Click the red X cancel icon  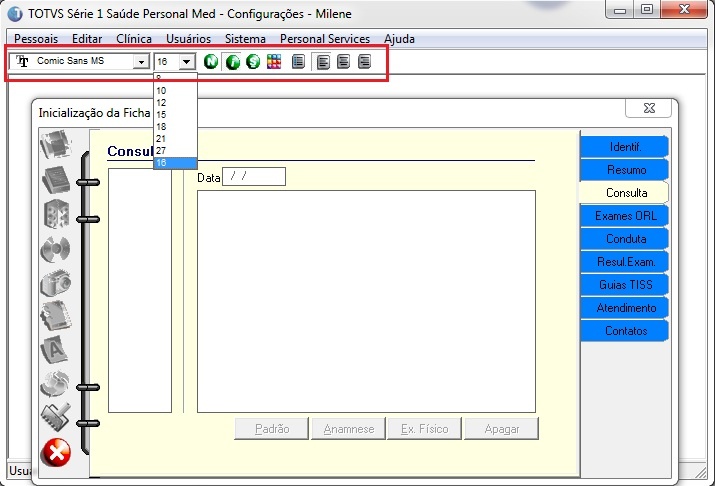click(56, 452)
